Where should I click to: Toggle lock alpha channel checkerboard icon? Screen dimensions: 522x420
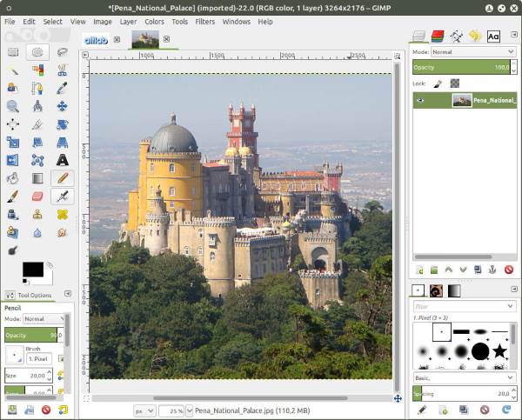pyautogui.click(x=454, y=83)
